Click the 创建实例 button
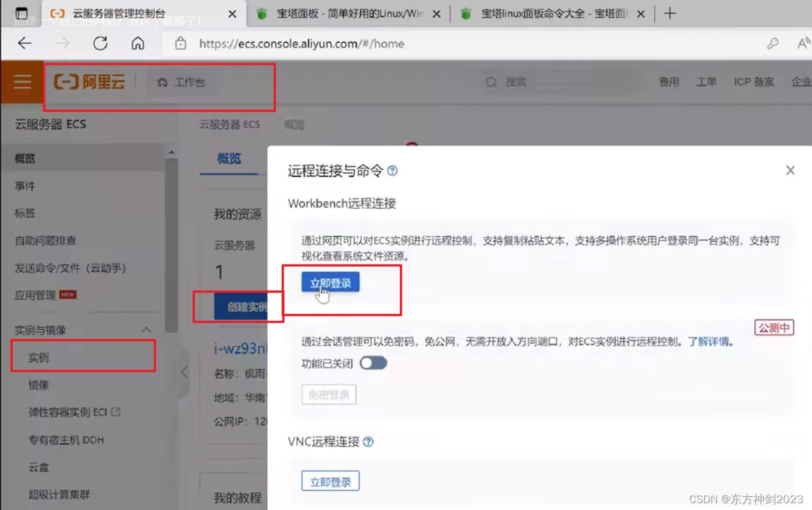 click(x=240, y=307)
